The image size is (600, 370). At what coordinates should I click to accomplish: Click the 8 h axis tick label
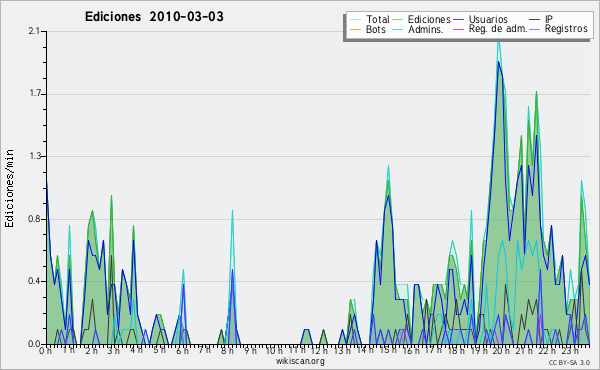(227, 350)
